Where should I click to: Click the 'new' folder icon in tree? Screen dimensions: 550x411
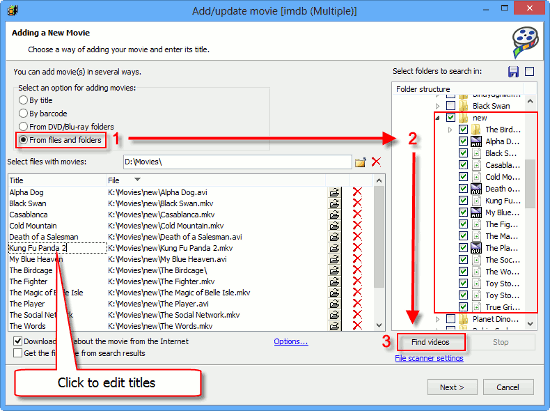coord(463,117)
